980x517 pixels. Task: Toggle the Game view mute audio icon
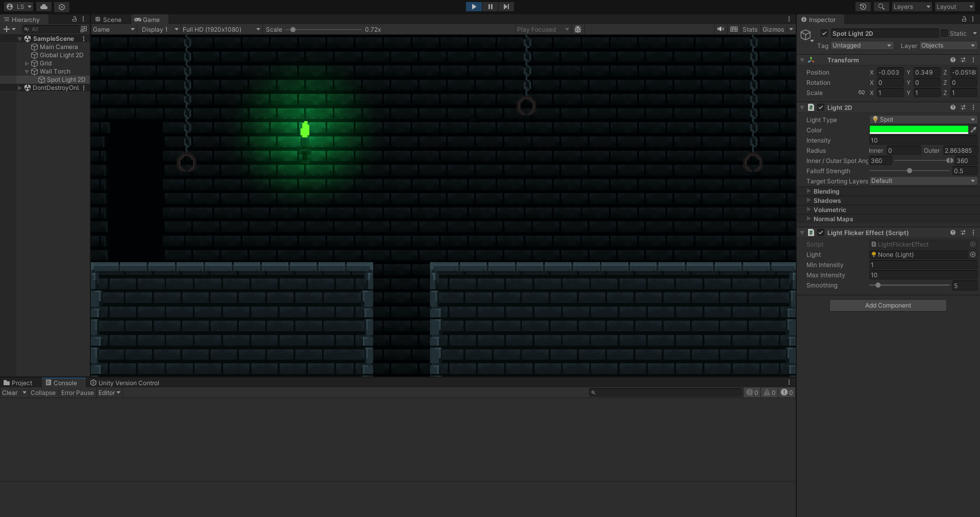point(720,29)
